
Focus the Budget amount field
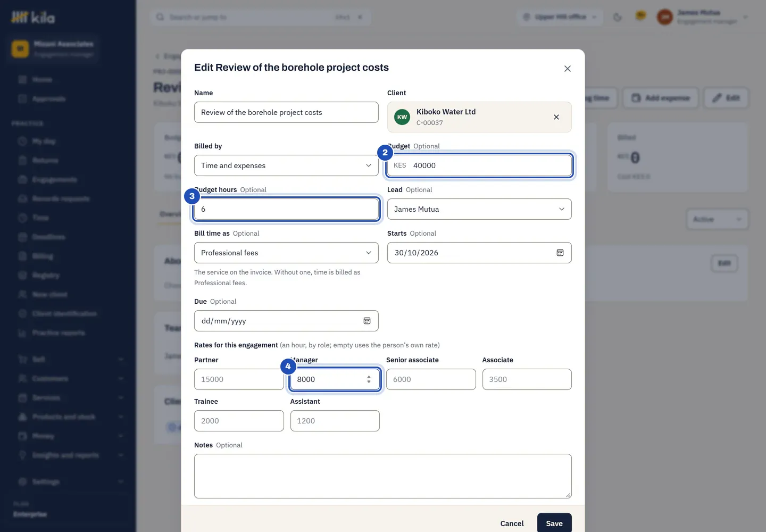pyautogui.click(x=479, y=165)
